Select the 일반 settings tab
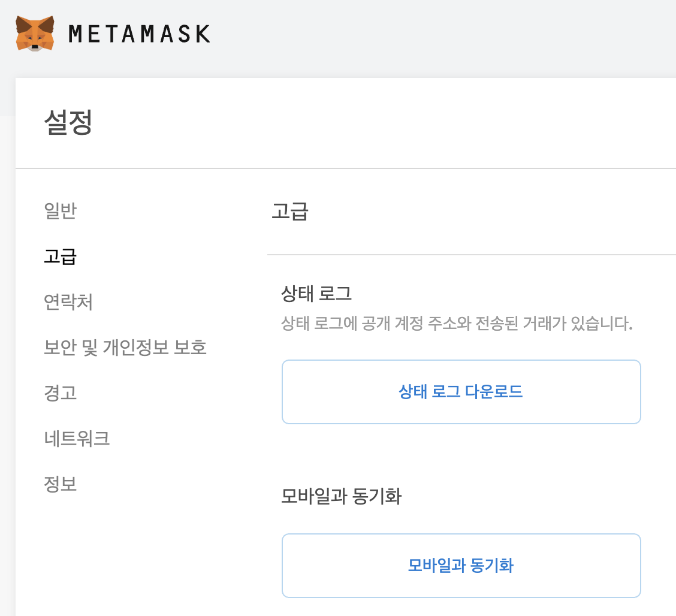Screen dimensions: 676x616 click(x=60, y=211)
